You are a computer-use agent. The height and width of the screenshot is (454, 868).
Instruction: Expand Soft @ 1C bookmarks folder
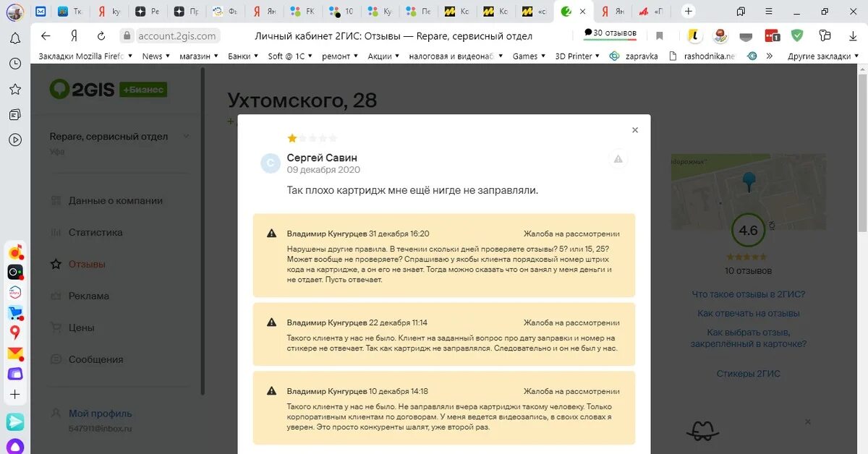pos(291,56)
